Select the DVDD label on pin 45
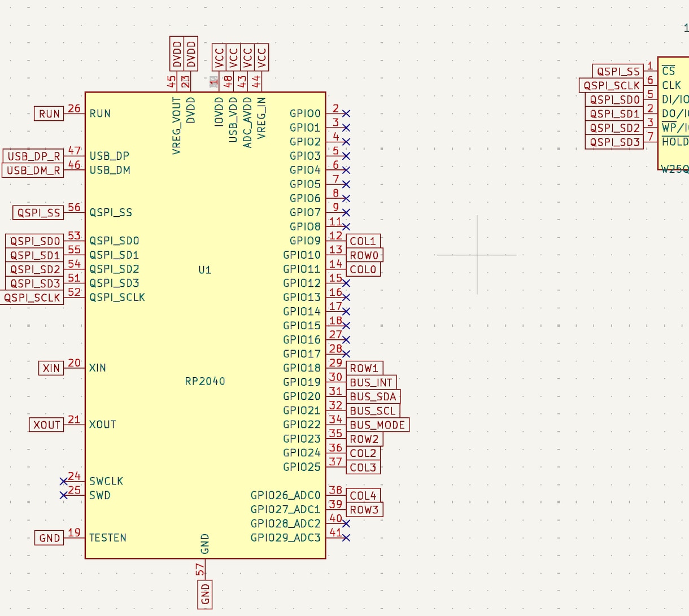This screenshot has height=616, width=689. (177, 54)
